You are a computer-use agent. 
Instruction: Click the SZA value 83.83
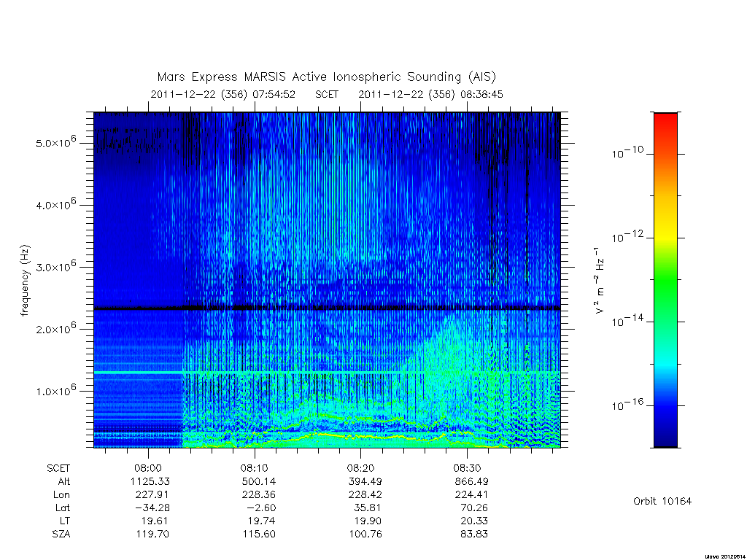[x=473, y=534]
